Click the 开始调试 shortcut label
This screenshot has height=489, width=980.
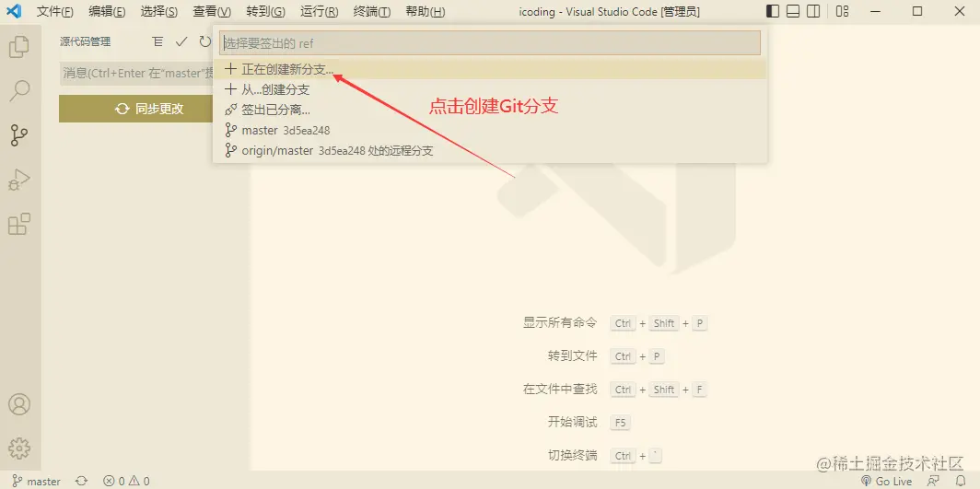click(x=573, y=422)
